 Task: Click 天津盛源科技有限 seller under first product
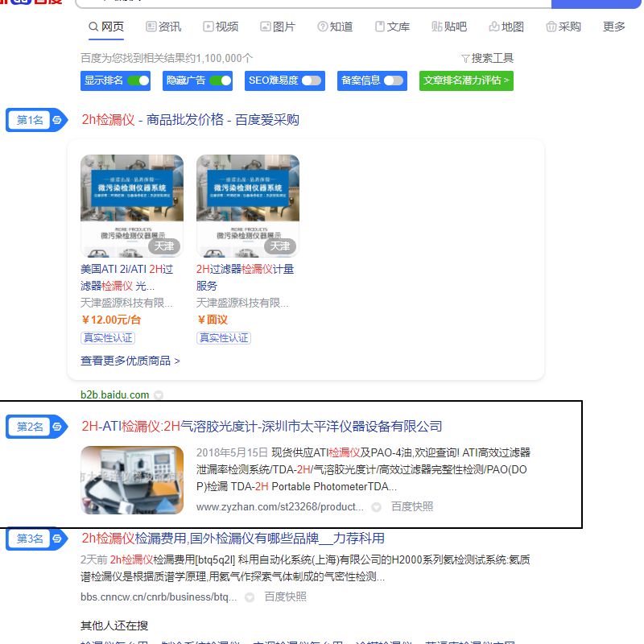pos(126,303)
